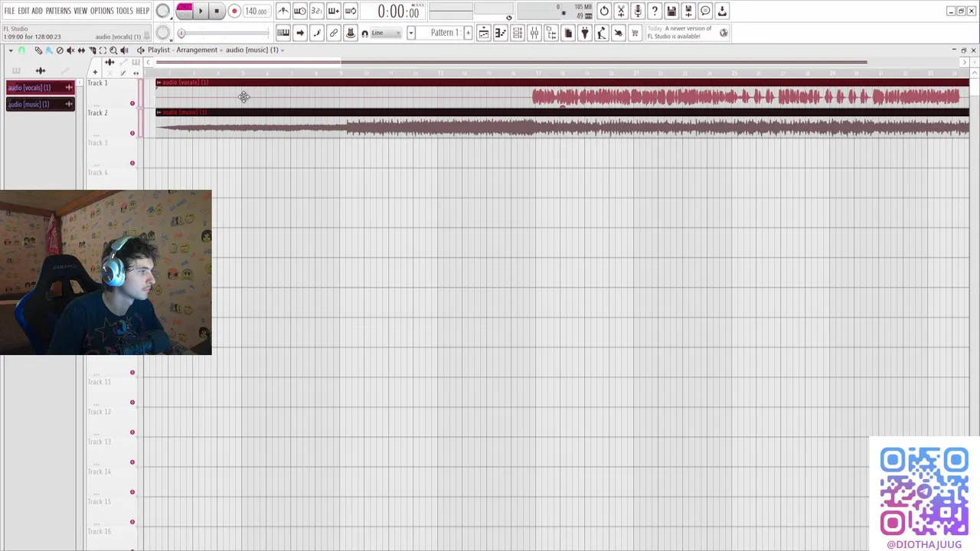Open playlist options arrow menu
Screen dimensions: 980x551
point(11,51)
